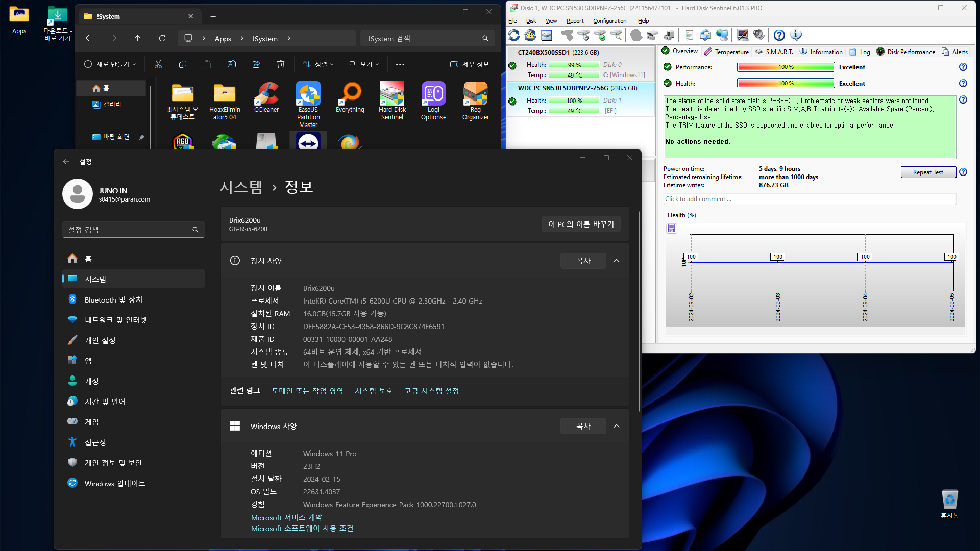The height and width of the screenshot is (551, 980).
Task: Click the Disk Performance tab
Action: pyautogui.click(x=911, y=52)
